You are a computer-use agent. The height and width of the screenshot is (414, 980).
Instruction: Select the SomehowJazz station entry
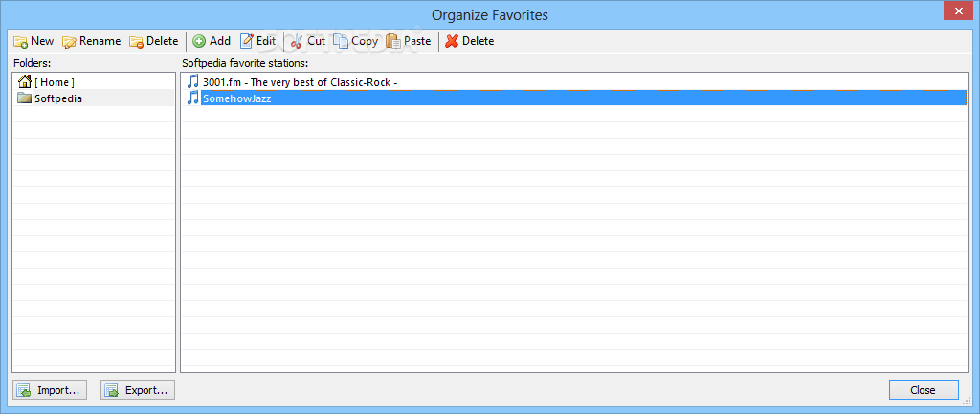tap(575, 98)
